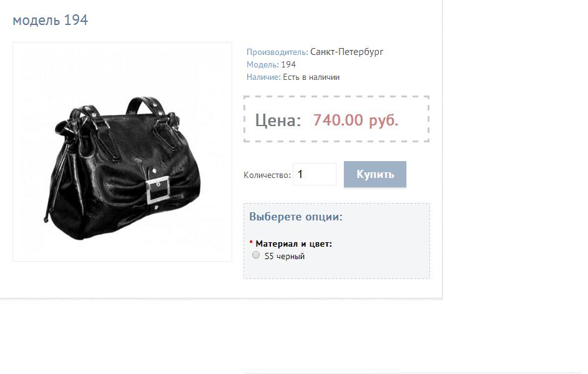588x374 pixels.
Task: Click the Купить buy button
Action: point(375,174)
